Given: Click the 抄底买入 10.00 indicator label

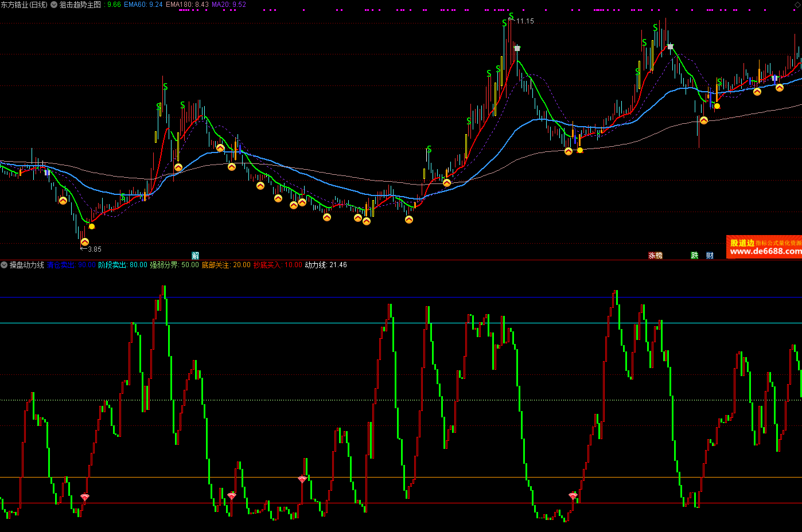Looking at the screenshot, I should (x=277, y=265).
